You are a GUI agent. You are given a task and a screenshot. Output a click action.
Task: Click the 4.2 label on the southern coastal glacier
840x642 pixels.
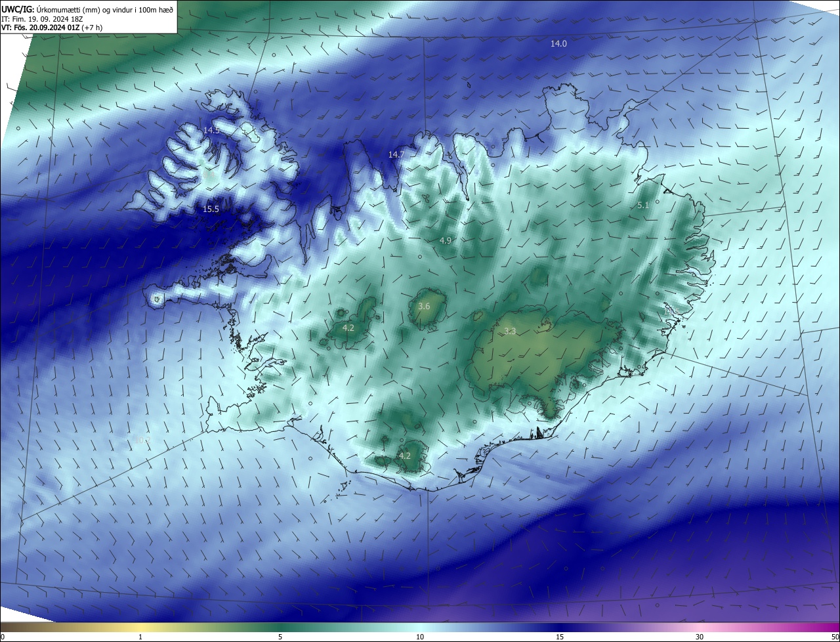(405, 456)
